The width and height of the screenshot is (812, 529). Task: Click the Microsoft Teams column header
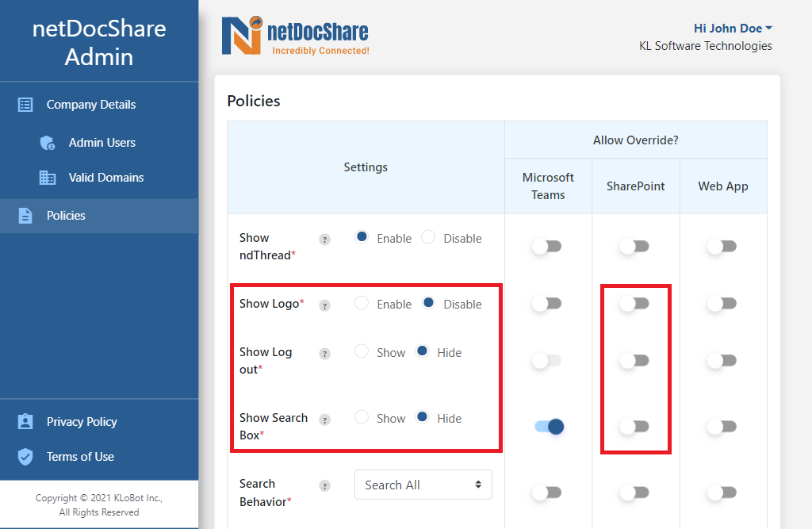pos(548,186)
